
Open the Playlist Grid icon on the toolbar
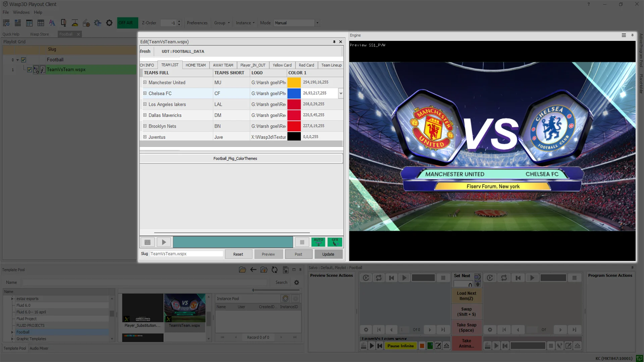6,23
